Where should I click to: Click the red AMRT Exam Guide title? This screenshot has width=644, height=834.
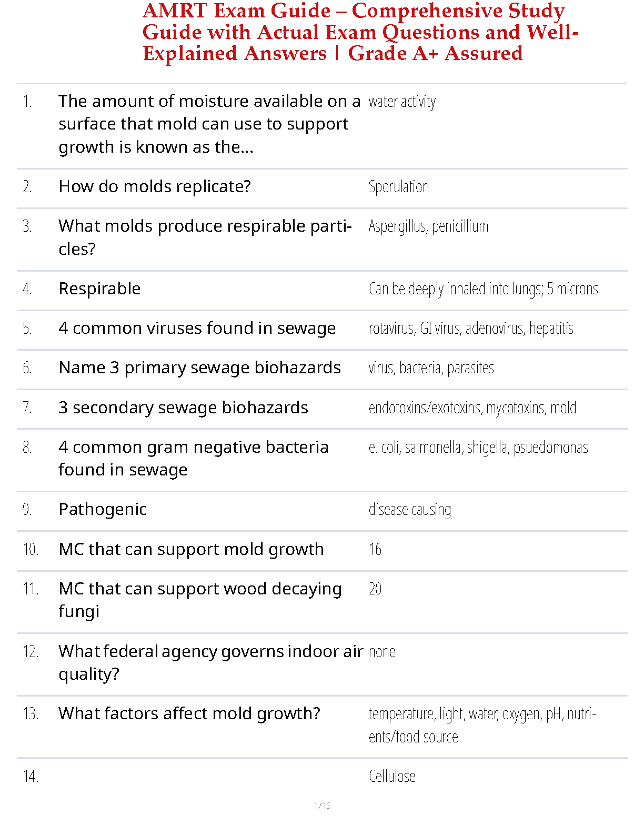360,32
